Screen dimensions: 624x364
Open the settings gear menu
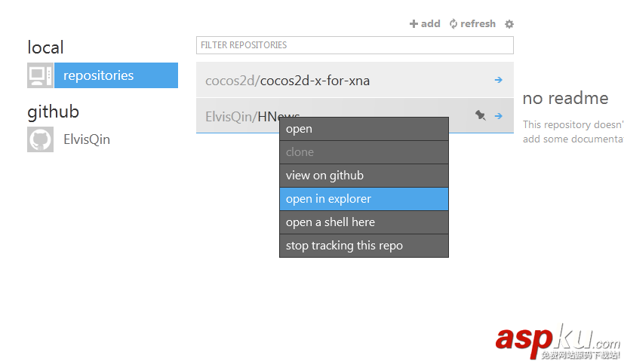pyautogui.click(x=509, y=24)
